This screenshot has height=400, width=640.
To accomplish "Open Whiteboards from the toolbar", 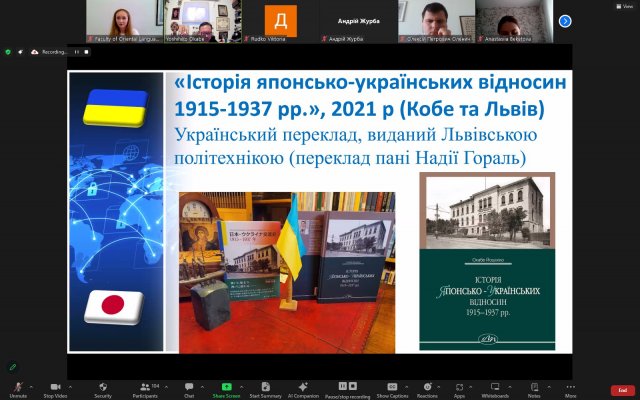I will tap(494, 387).
